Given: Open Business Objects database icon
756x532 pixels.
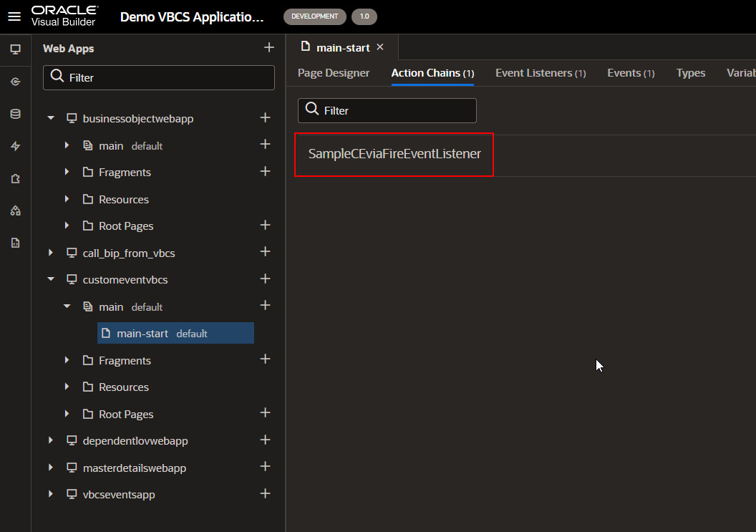Looking at the screenshot, I should [16, 114].
